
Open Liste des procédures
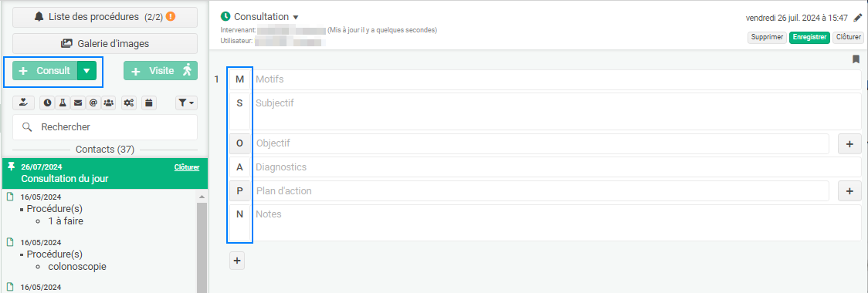coord(105,17)
